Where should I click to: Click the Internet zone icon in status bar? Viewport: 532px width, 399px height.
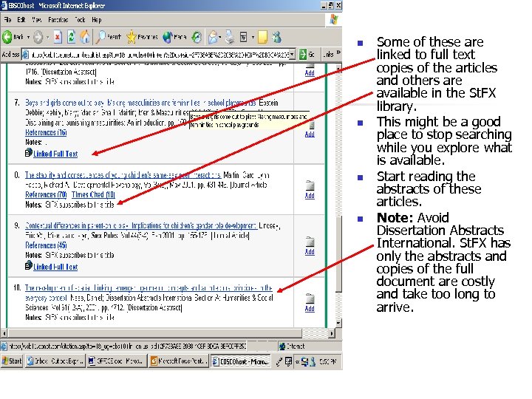282,346
